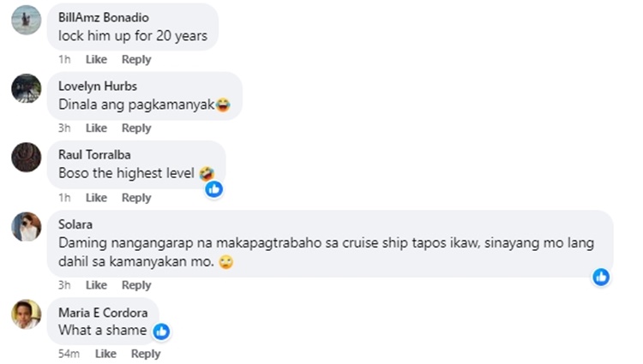View like reaction on 'What a shame' comment
Viewport: 643px width, 364px height.
tap(161, 331)
